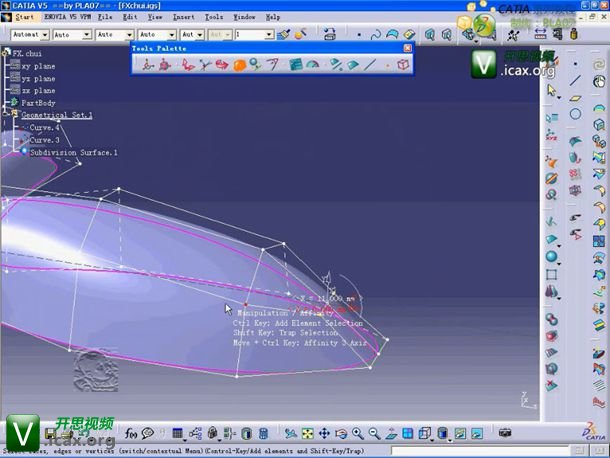Open the Insert menu
Image resolution: width=610 pixels, height=458 pixels.
pyautogui.click(x=184, y=17)
